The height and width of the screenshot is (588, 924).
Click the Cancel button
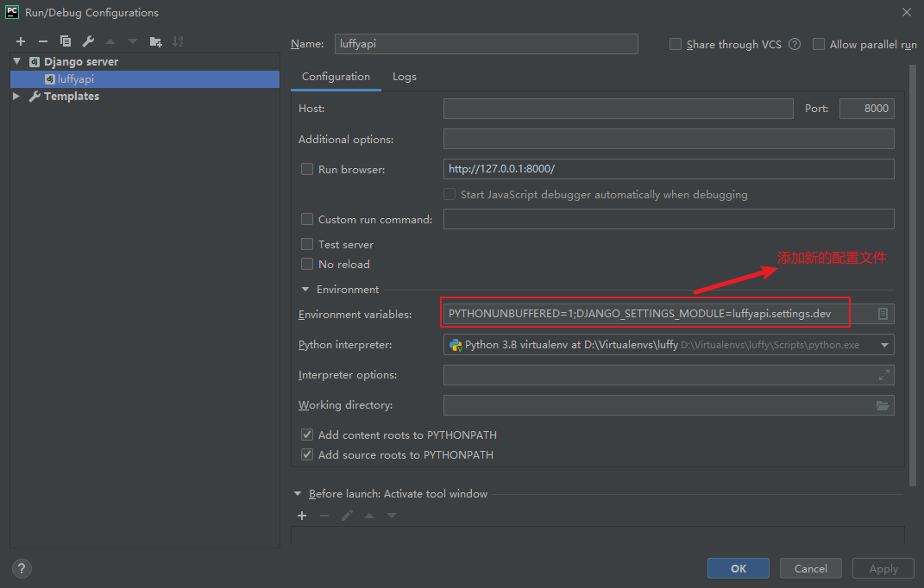[810, 568]
